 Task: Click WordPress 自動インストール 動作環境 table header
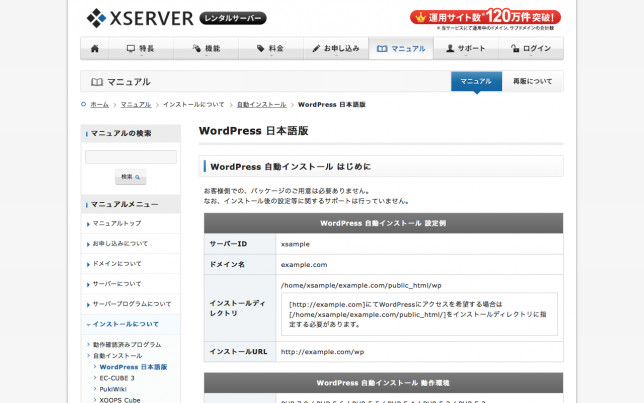point(383,383)
